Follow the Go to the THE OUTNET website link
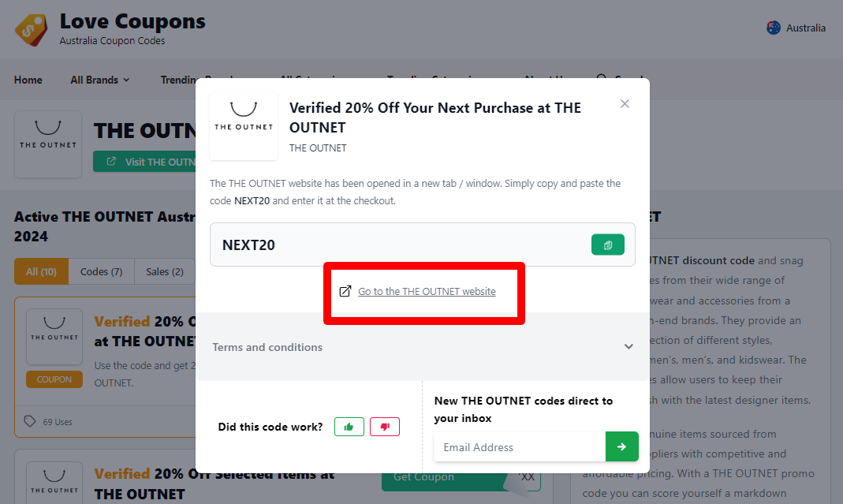The height and width of the screenshot is (504, 843). [x=426, y=291]
